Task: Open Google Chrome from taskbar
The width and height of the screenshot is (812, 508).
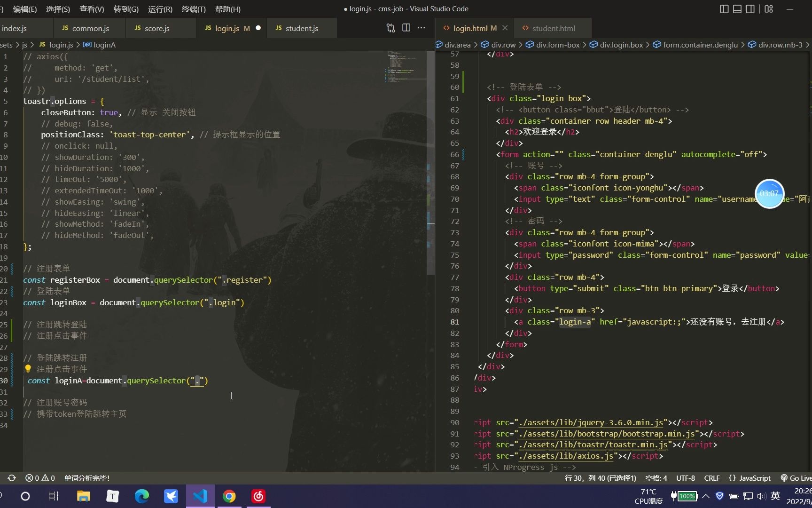Action: (229, 496)
